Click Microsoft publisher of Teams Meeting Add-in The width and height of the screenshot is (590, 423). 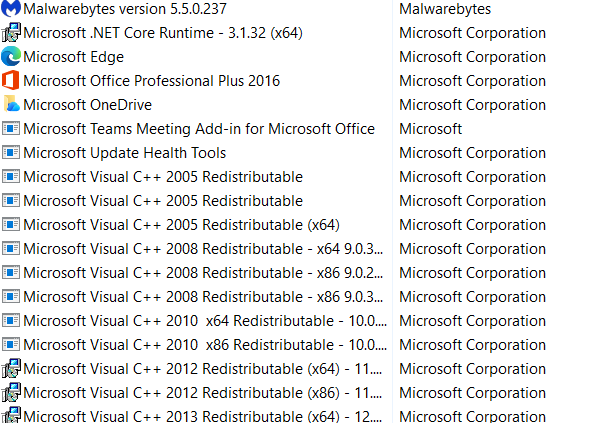pyautogui.click(x=430, y=129)
